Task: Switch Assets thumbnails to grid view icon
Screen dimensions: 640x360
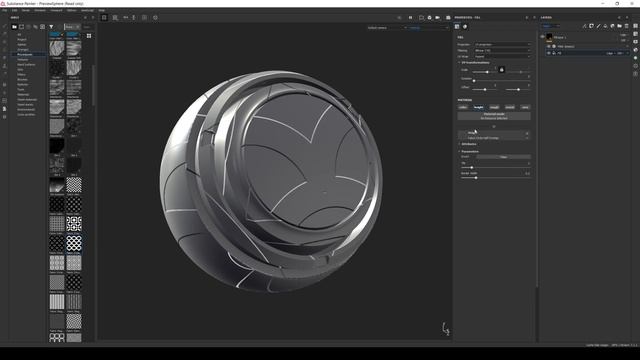Action: pos(89,36)
